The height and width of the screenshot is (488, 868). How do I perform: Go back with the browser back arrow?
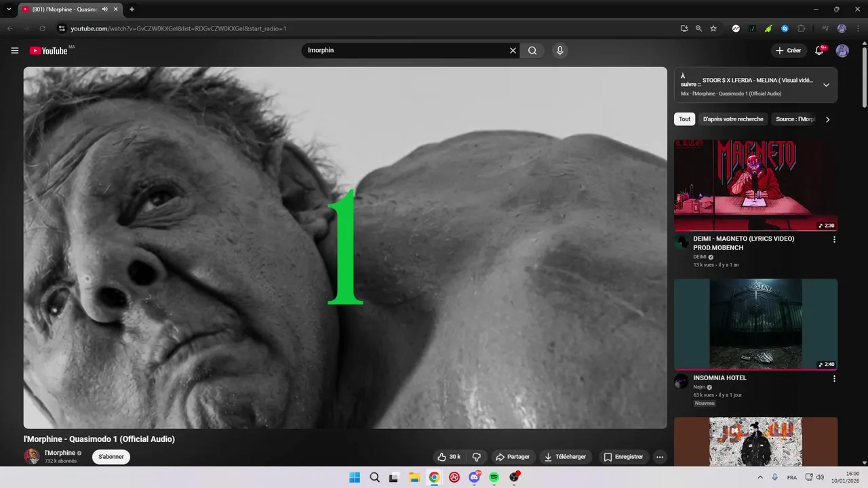9,28
